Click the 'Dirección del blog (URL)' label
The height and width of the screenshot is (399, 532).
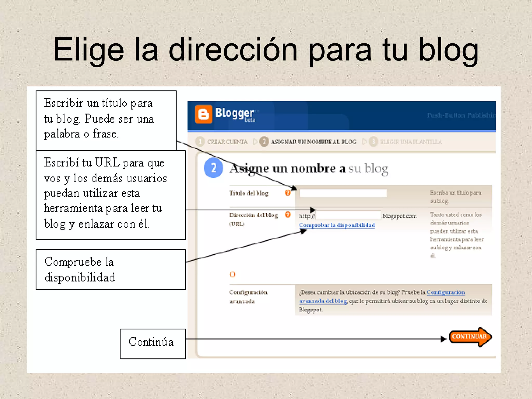pos(254,219)
